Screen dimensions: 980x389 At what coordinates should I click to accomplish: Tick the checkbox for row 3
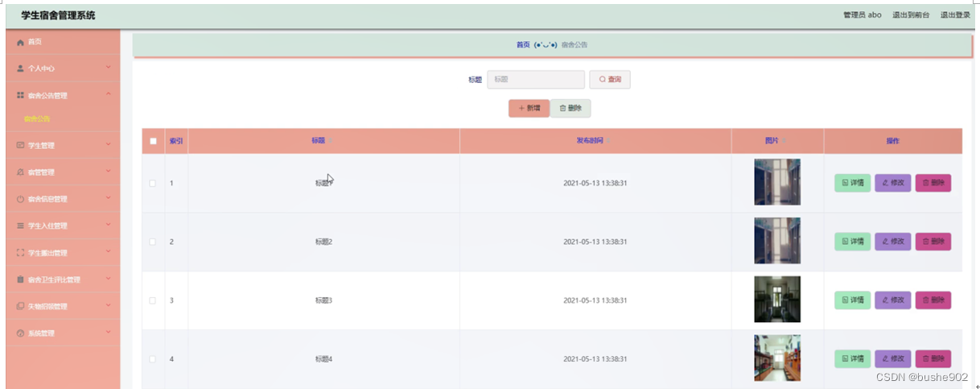[153, 300]
